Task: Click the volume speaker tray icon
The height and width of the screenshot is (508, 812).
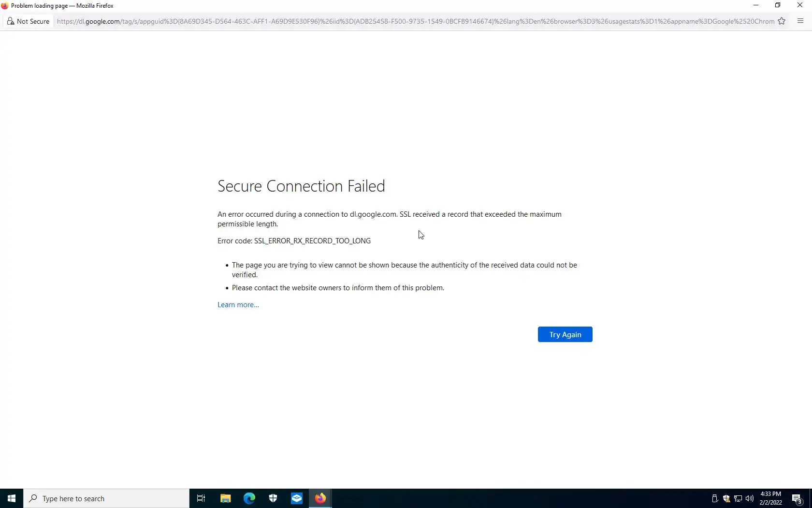Action: [750, 499]
